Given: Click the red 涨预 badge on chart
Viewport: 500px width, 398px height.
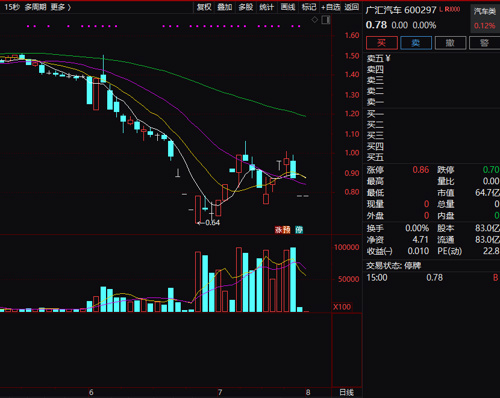Looking at the screenshot, I should [x=282, y=229].
